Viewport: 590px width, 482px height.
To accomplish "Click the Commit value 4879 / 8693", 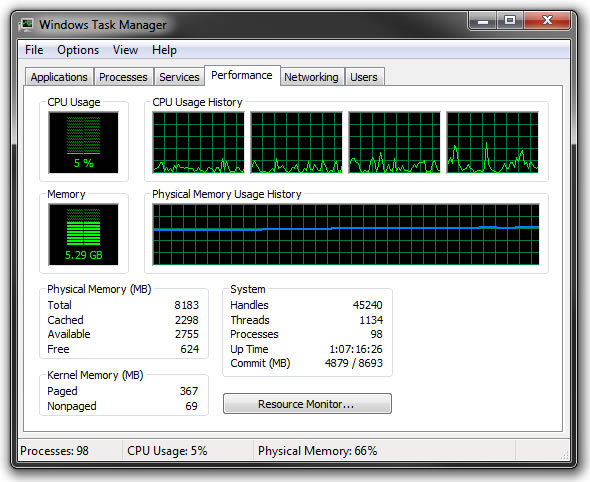I will [354, 363].
